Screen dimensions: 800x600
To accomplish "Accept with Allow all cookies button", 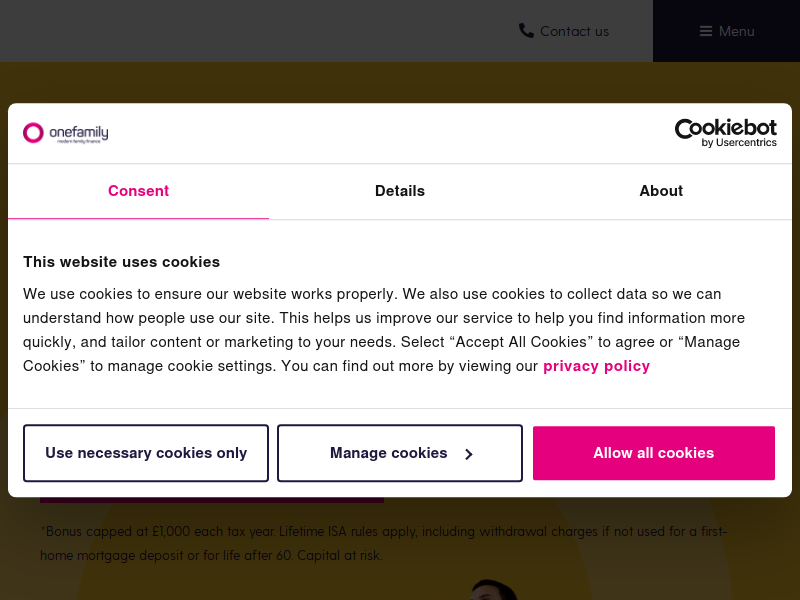I will [654, 453].
